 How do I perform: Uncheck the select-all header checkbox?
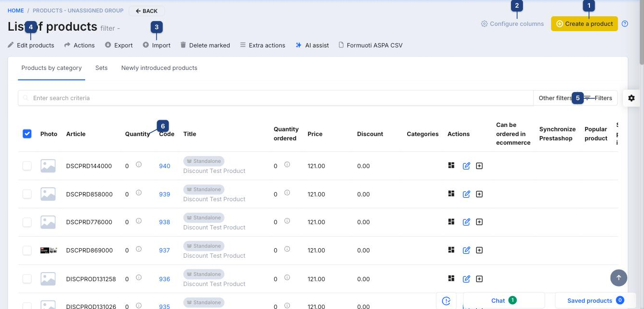coord(27,134)
